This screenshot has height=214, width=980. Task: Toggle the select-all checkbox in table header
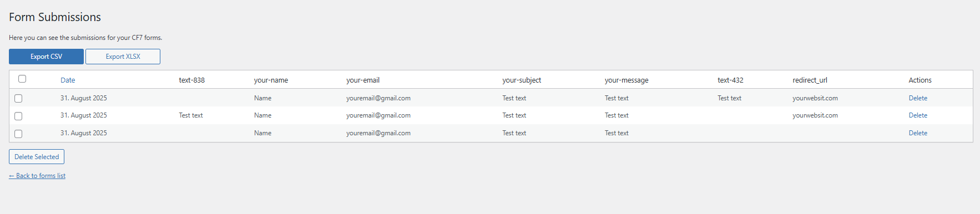point(22,79)
